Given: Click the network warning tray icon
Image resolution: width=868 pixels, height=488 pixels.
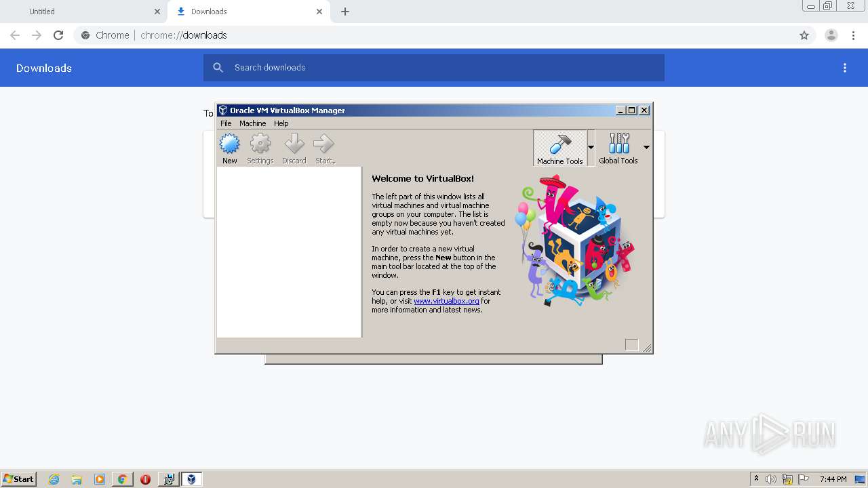Looking at the screenshot, I should (x=787, y=479).
